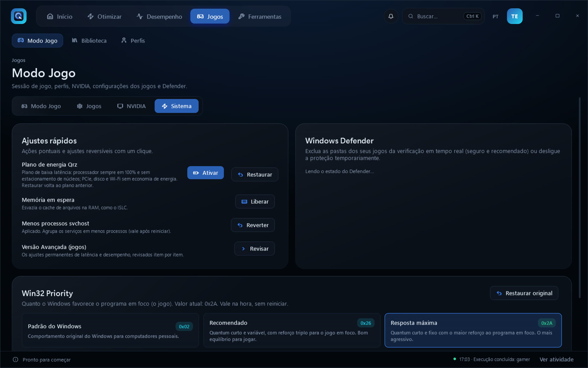Choose Recomendado priority option
The image size is (588, 368).
pos(292,330)
